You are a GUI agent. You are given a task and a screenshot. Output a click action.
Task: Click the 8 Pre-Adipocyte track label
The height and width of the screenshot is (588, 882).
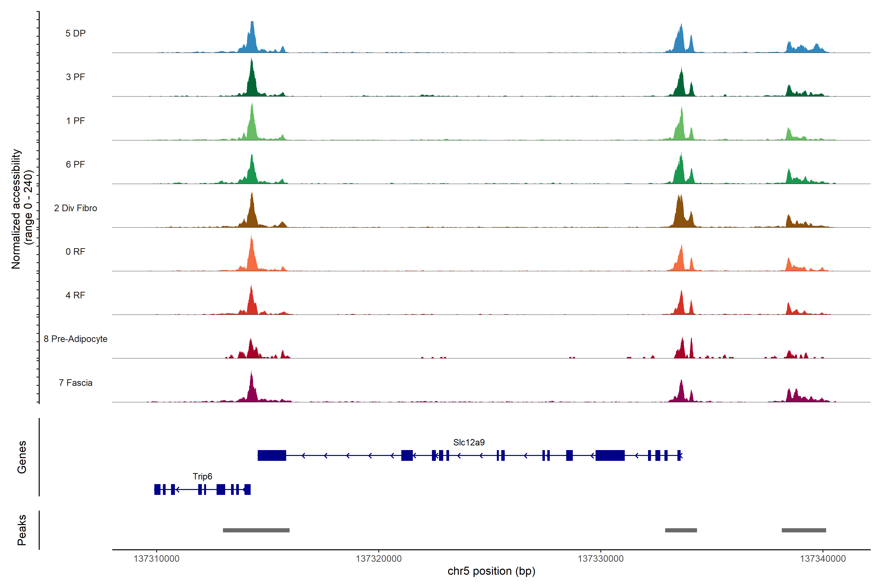75,339
